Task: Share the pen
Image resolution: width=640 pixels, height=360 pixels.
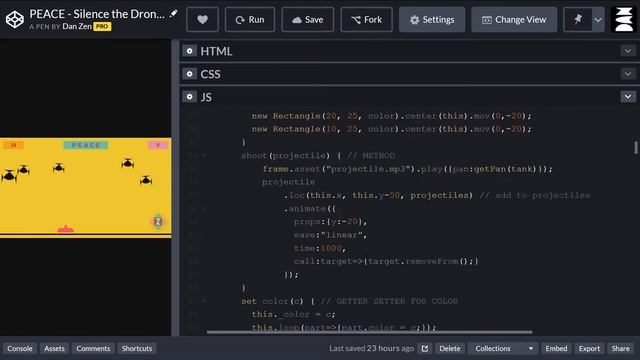Action: (620, 349)
